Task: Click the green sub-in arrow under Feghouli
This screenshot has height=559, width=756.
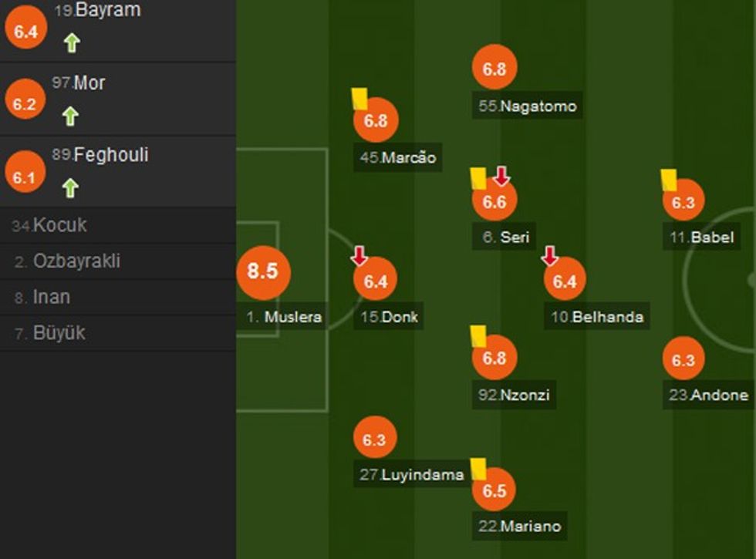Action: [x=70, y=187]
